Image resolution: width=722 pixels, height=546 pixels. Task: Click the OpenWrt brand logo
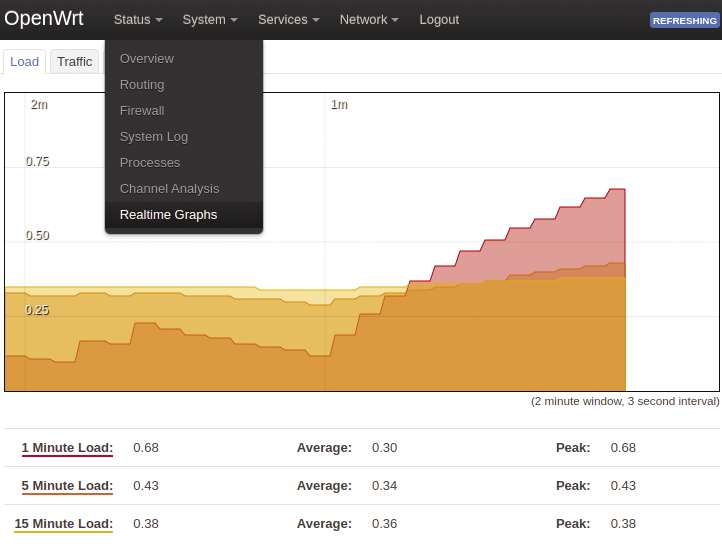(44, 19)
